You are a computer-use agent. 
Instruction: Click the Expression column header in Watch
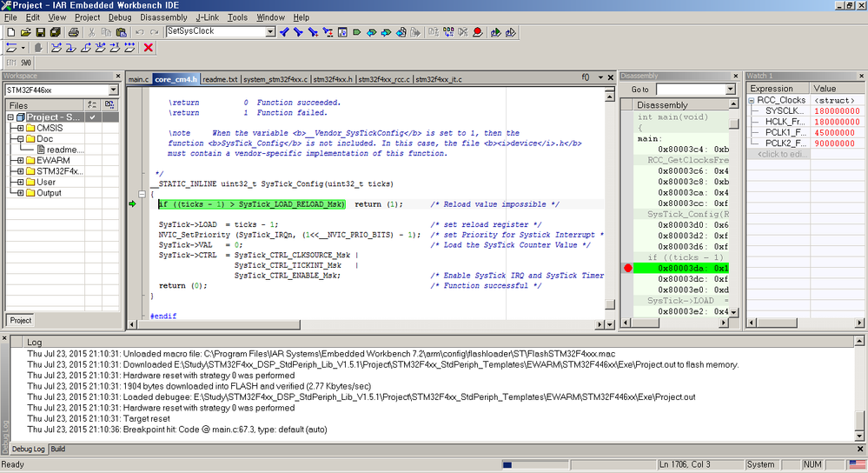tap(779, 89)
